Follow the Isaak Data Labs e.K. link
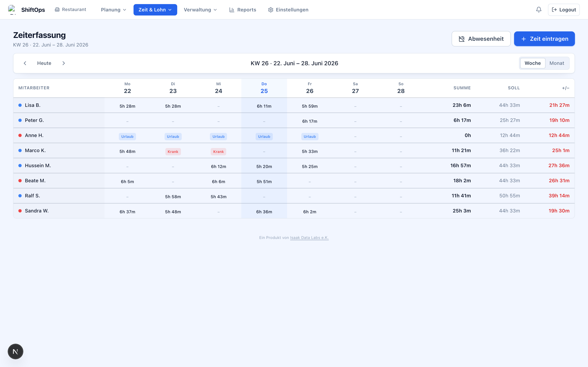 309,238
